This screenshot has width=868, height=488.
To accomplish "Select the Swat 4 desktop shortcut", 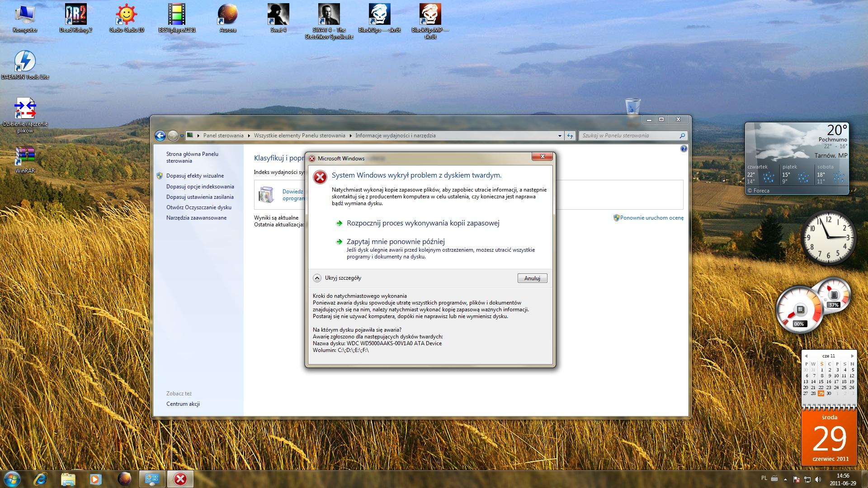I will coord(278,18).
